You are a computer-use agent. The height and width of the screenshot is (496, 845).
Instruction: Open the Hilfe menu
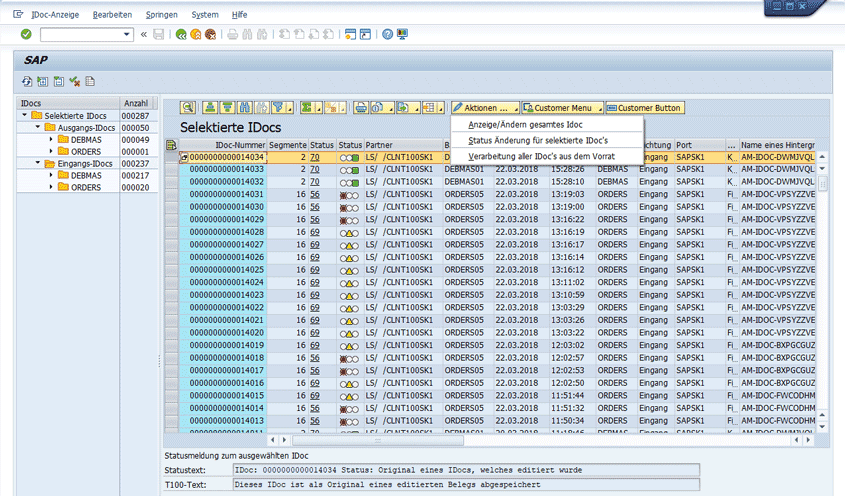click(239, 15)
